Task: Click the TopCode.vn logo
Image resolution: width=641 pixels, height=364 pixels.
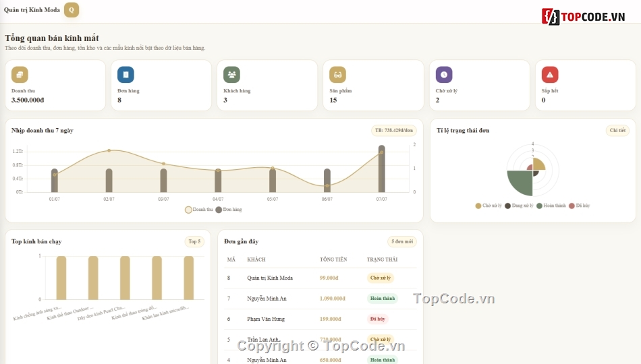Action: tap(584, 17)
